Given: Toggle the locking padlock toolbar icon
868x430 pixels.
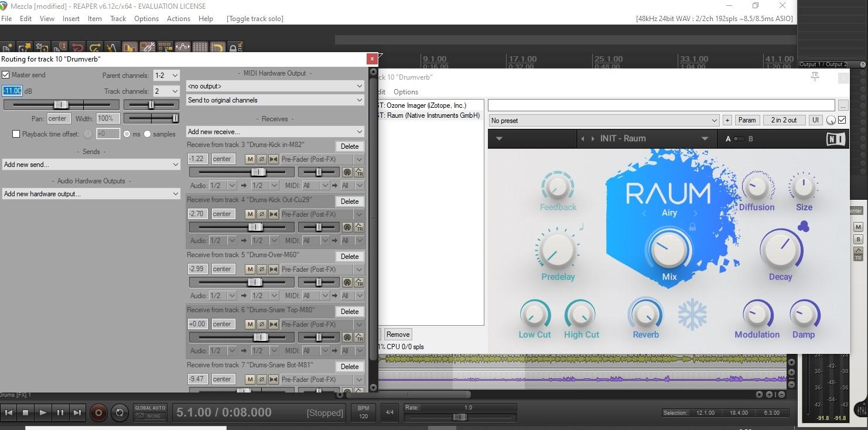Looking at the screenshot, I should [x=235, y=47].
